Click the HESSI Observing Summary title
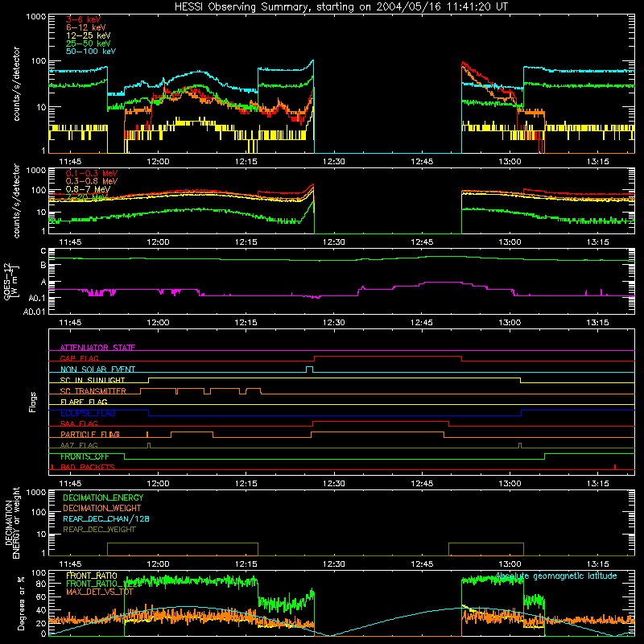The image size is (644, 644). 341,7
